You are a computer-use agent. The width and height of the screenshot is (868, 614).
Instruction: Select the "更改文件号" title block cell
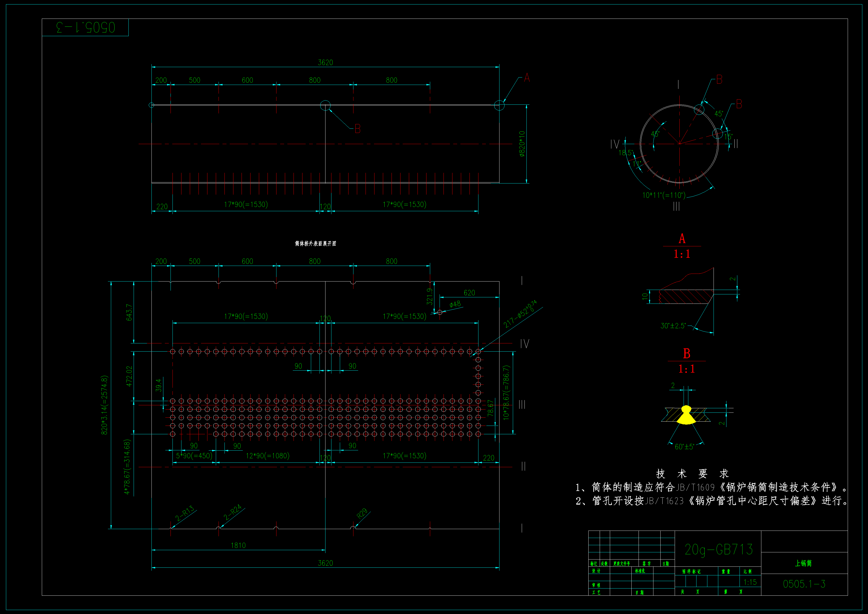coord(622,564)
